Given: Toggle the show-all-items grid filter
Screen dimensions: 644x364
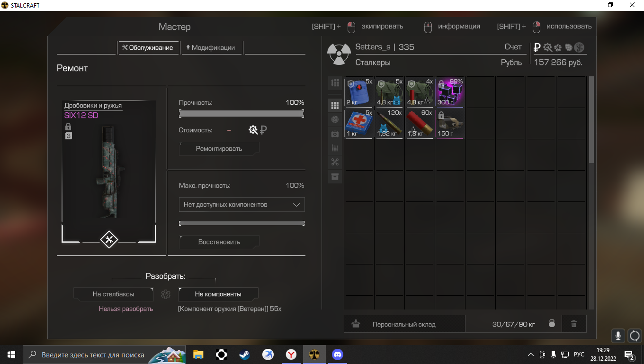Looking at the screenshot, I should coord(335,106).
